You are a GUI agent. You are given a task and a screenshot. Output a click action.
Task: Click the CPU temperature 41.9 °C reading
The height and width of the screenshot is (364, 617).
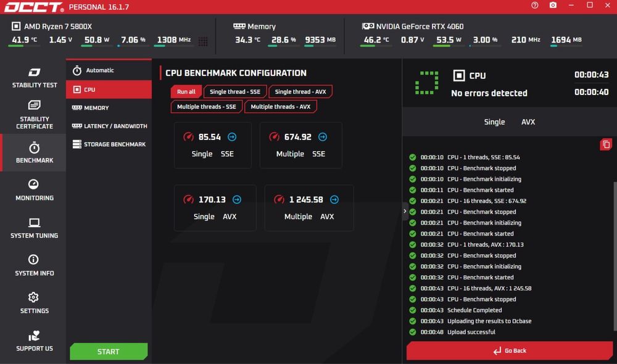pyautogui.click(x=25, y=39)
